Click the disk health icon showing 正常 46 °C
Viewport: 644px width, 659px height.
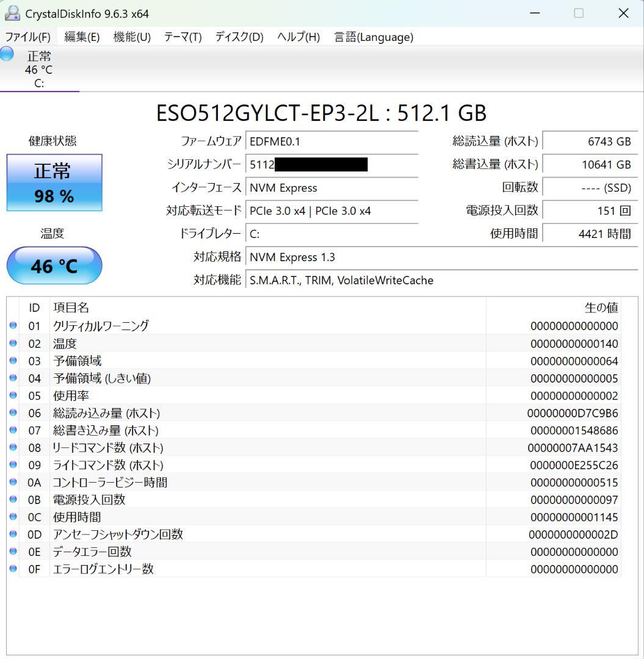coord(6,55)
